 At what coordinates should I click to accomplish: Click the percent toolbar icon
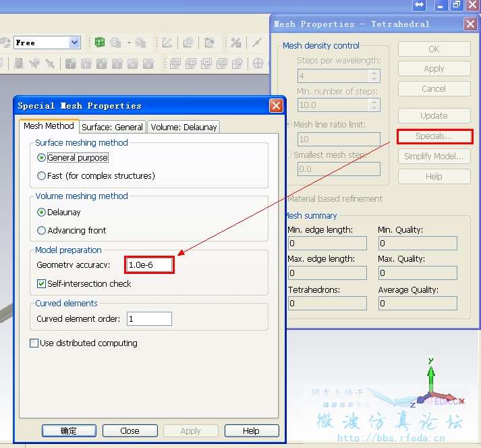coord(235,43)
